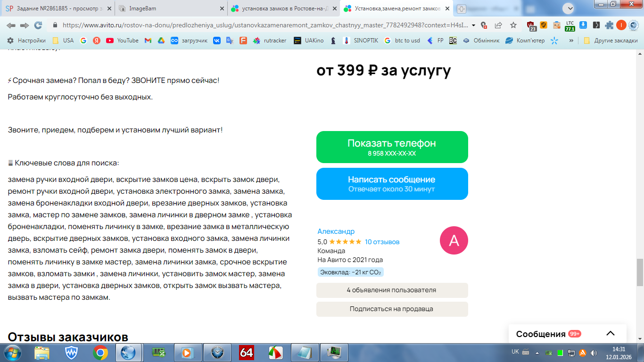Expand the Сообщения chat panel chevron
Screen dimensions: 644x362
611,334
